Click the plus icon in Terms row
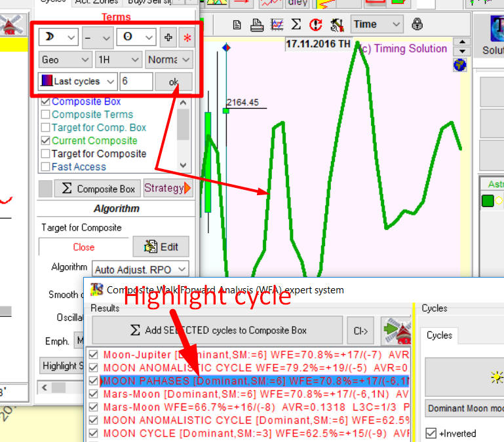The height and width of the screenshot is (442, 504). tap(168, 37)
